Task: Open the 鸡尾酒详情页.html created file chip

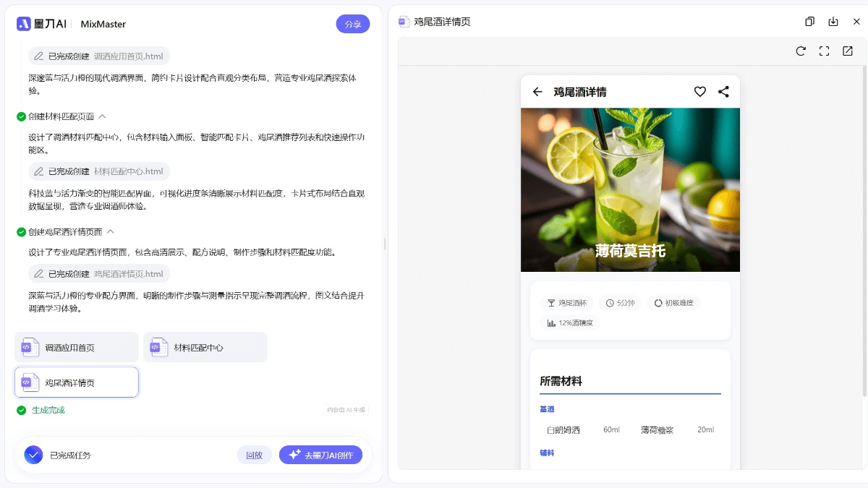Action: coord(99,274)
